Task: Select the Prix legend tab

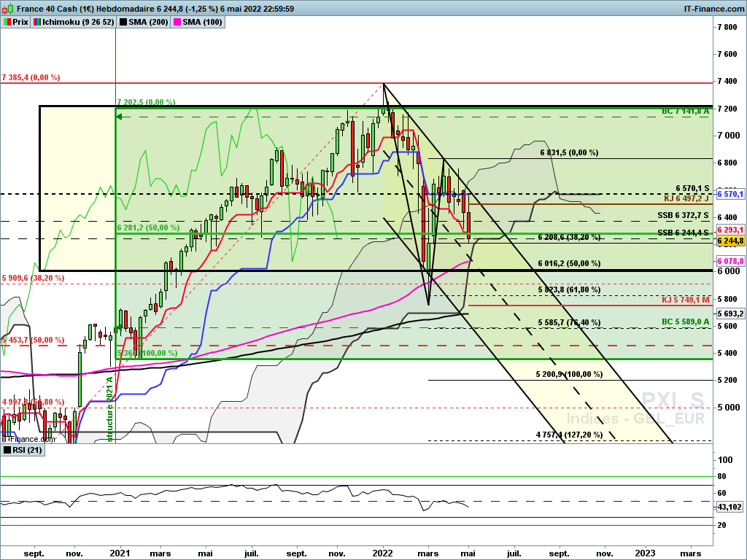Action: pyautogui.click(x=16, y=22)
